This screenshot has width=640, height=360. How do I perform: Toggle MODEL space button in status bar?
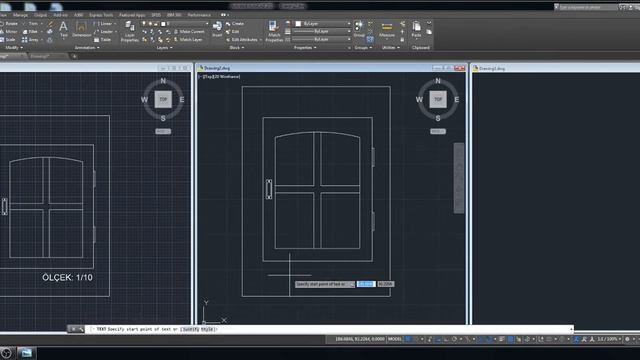pos(395,339)
